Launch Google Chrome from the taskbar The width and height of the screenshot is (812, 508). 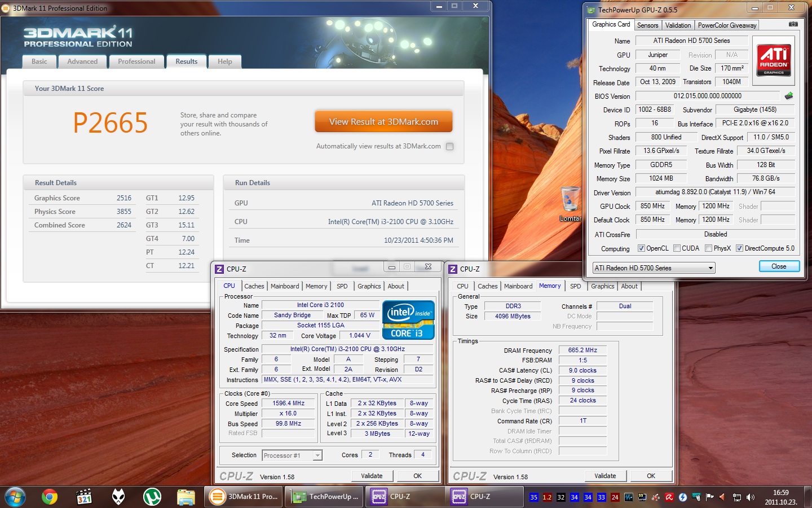tap(50, 497)
